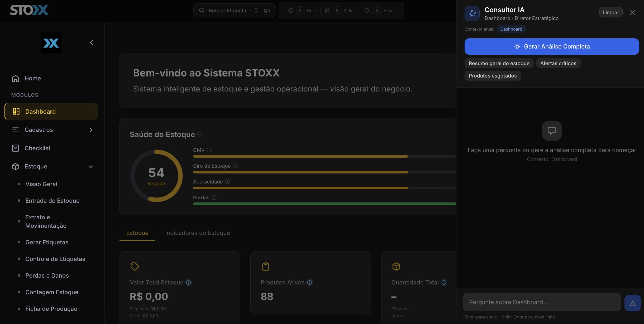The width and height of the screenshot is (644, 324).
Task: Click the X logo thumbnail in sidebar
Action: click(x=51, y=43)
